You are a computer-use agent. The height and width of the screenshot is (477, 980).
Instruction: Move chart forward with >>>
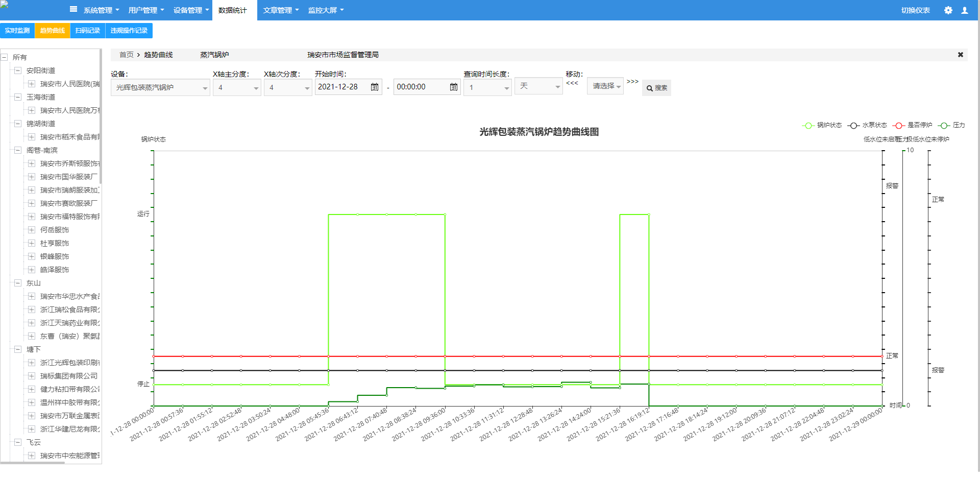coord(632,81)
